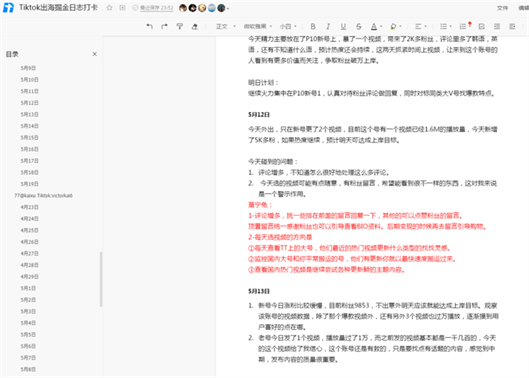
Task: Increase paragraph indent
Action: tap(512, 26)
